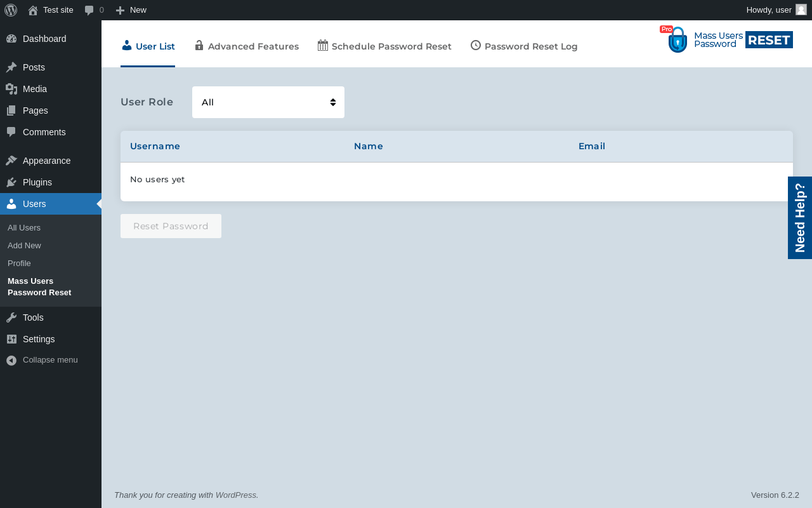
Task: Open the Pages menu item
Action: click(x=51, y=110)
